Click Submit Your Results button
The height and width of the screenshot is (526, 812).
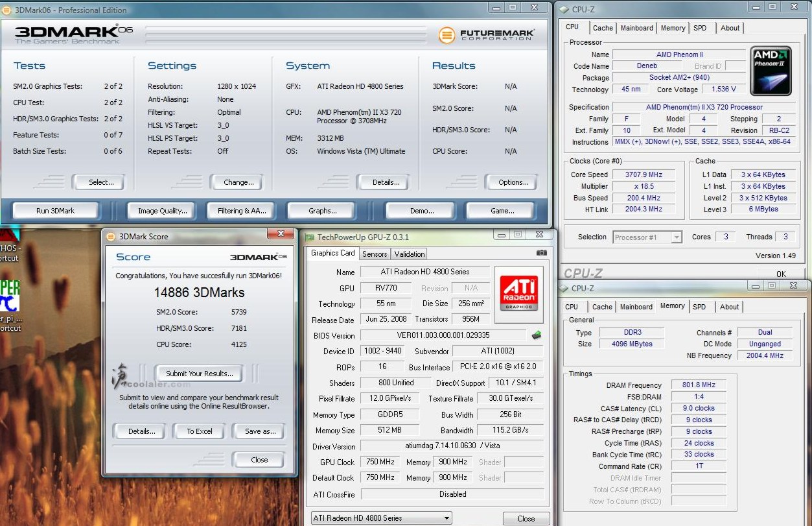(x=199, y=374)
